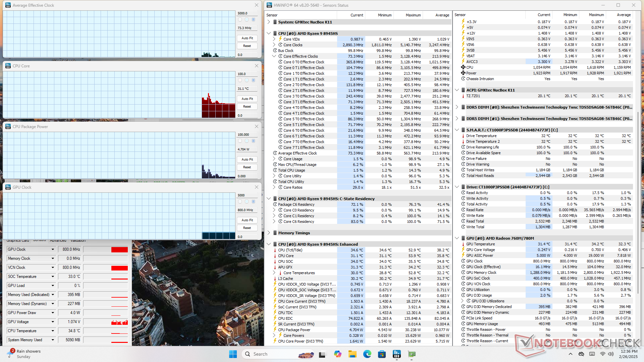Viewport: 644px width, 362px height.
Task: Click Reset in Average Effective Clock window
Action: 247,46
